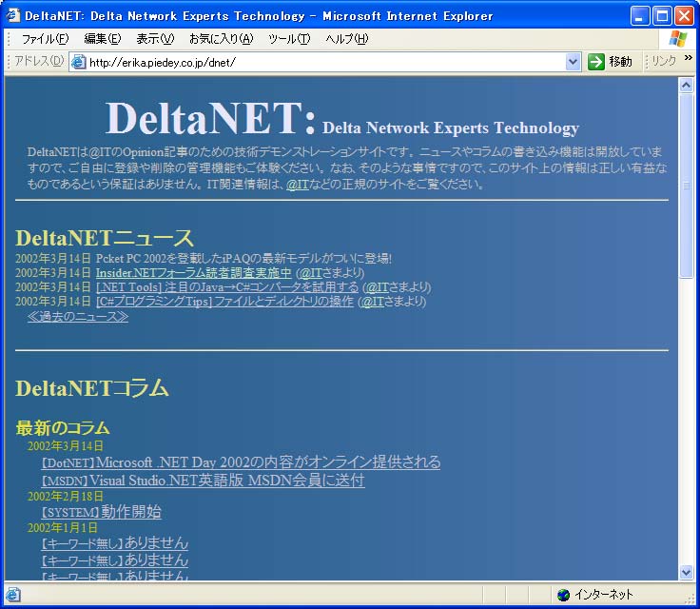The image size is (700, 609).
Task: Open the @IT link after the .NET Tools news item
Action: (378, 286)
